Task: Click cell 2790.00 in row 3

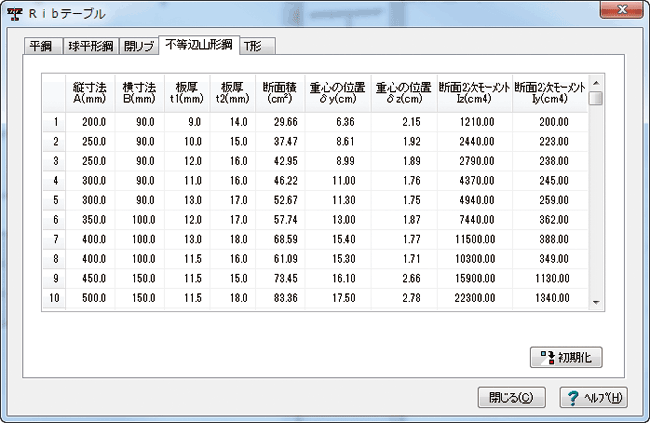Action: tap(475, 161)
